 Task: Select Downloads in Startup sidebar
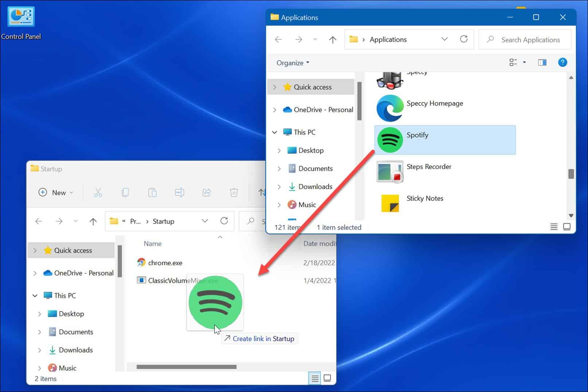click(75, 350)
